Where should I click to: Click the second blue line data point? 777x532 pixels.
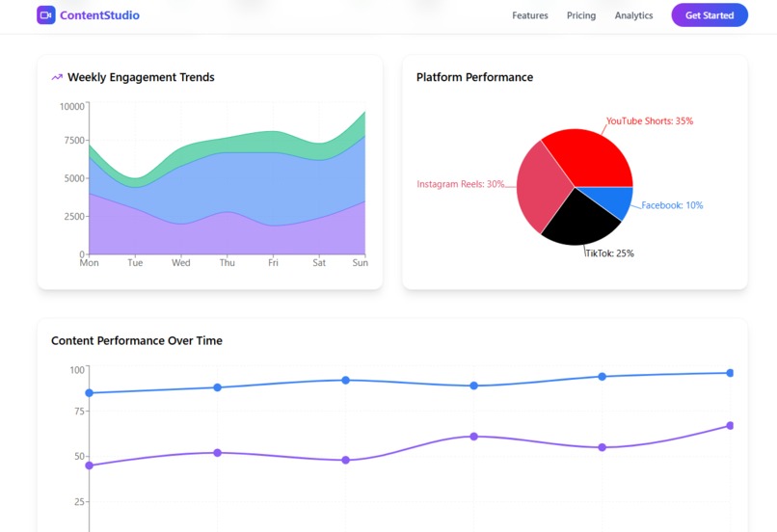pos(217,387)
